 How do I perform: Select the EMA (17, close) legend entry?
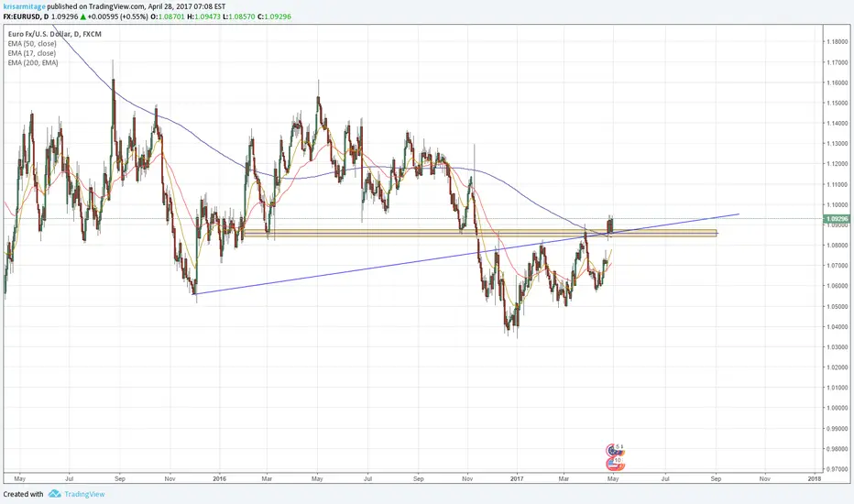(31, 53)
